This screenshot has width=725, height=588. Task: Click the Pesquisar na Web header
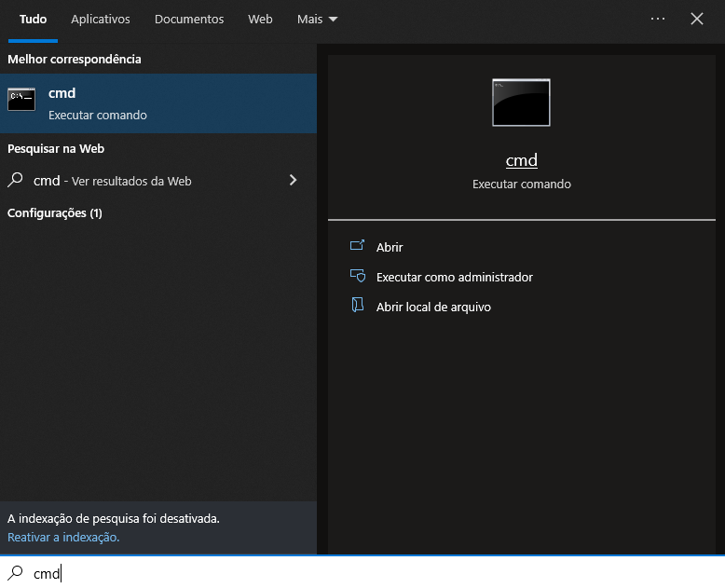coord(56,148)
